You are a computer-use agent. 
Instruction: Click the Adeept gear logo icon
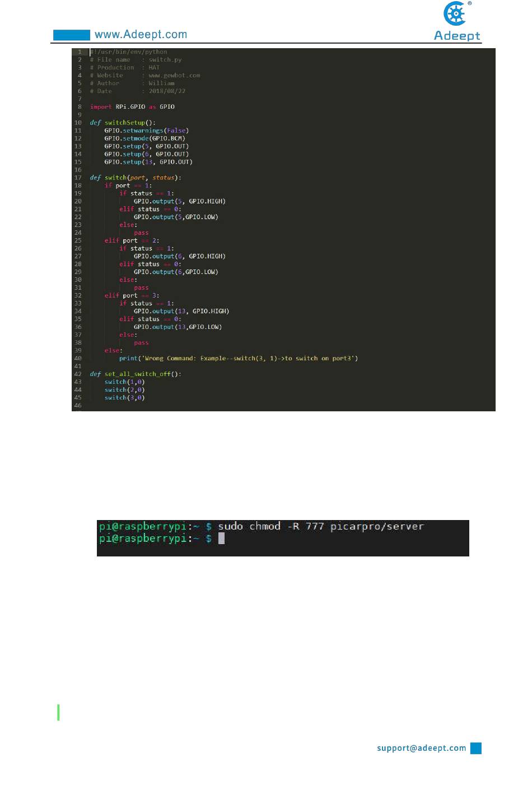(455, 13)
